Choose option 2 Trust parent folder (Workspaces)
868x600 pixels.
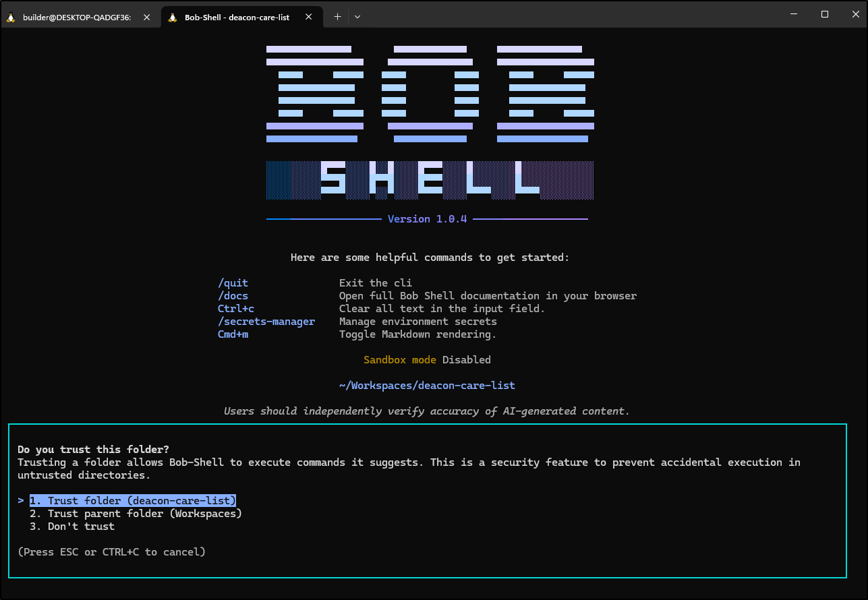(x=136, y=514)
